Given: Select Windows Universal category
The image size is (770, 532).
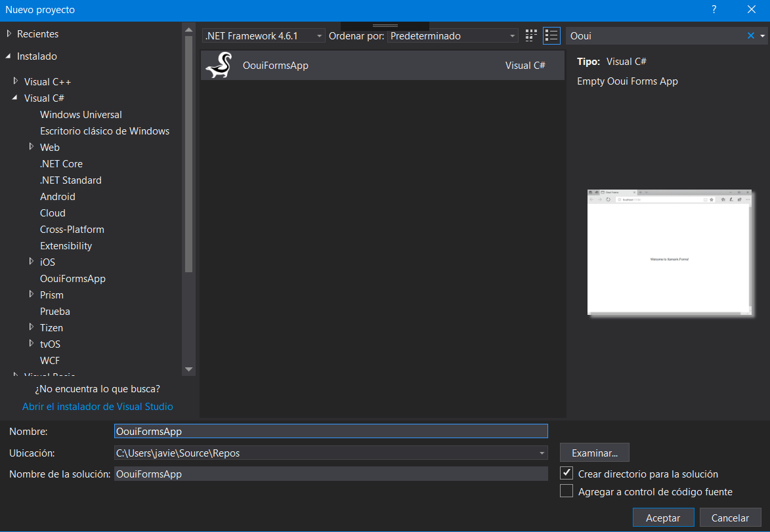Looking at the screenshot, I should pyautogui.click(x=81, y=114).
